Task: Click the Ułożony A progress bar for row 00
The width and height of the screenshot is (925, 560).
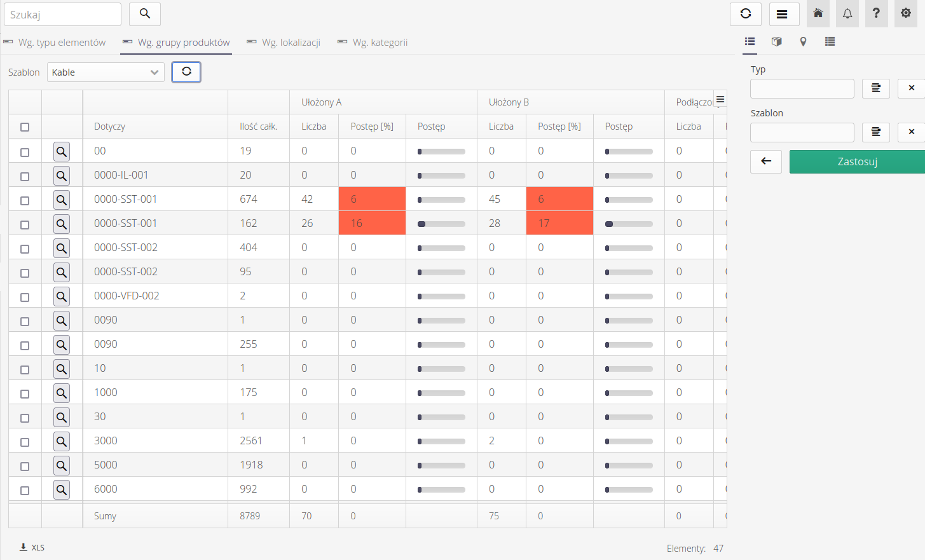Action: tap(441, 151)
